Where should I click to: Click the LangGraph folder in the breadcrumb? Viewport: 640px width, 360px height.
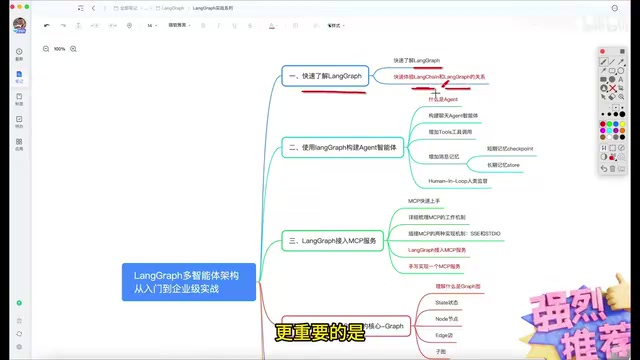[170, 8]
